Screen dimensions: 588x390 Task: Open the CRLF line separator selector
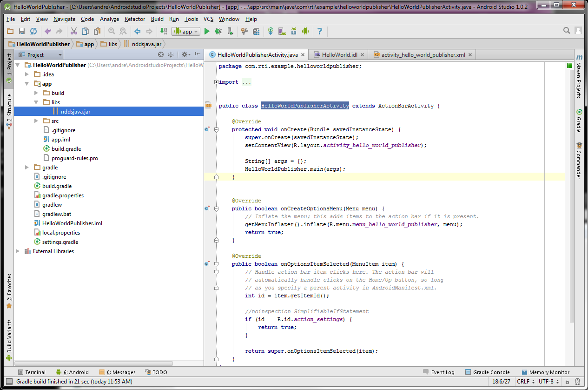525,382
